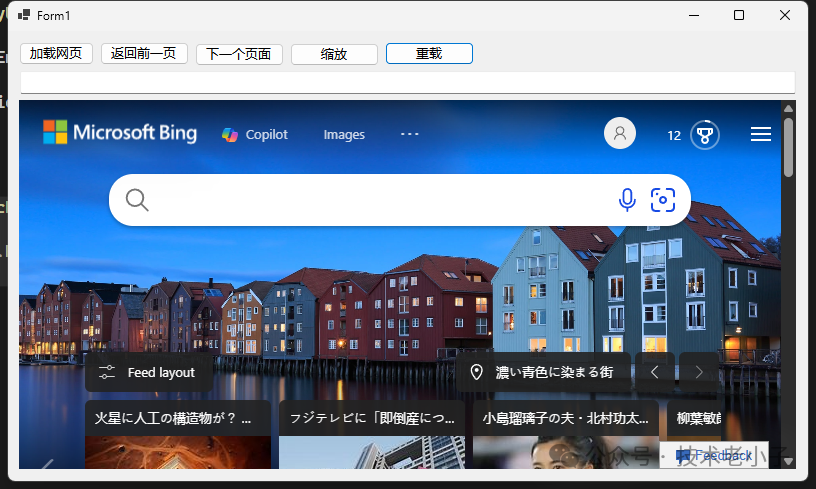
Task: Click the rewards trophy icon
Action: coord(704,135)
